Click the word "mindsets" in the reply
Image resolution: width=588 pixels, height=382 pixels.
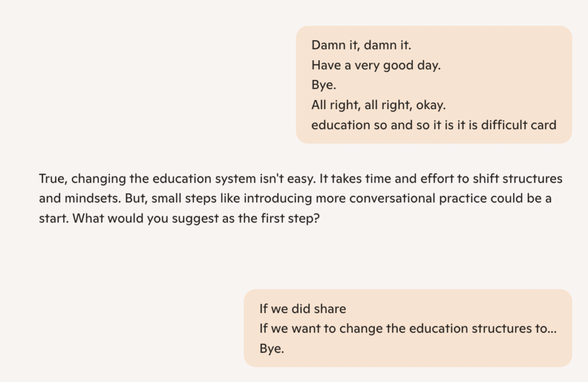(92, 199)
